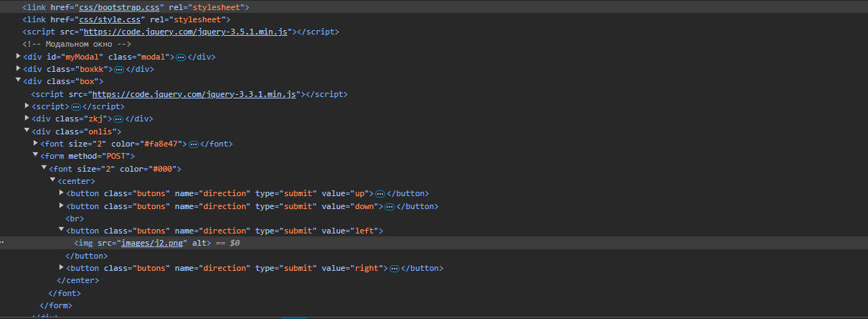Expand the div with id myModal

click(19, 56)
